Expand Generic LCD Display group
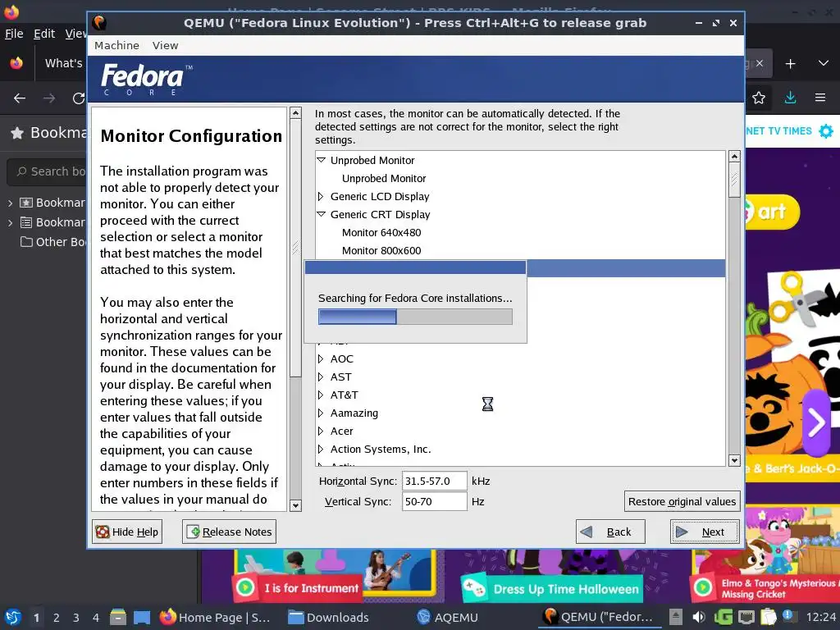The image size is (840, 630). [321, 196]
